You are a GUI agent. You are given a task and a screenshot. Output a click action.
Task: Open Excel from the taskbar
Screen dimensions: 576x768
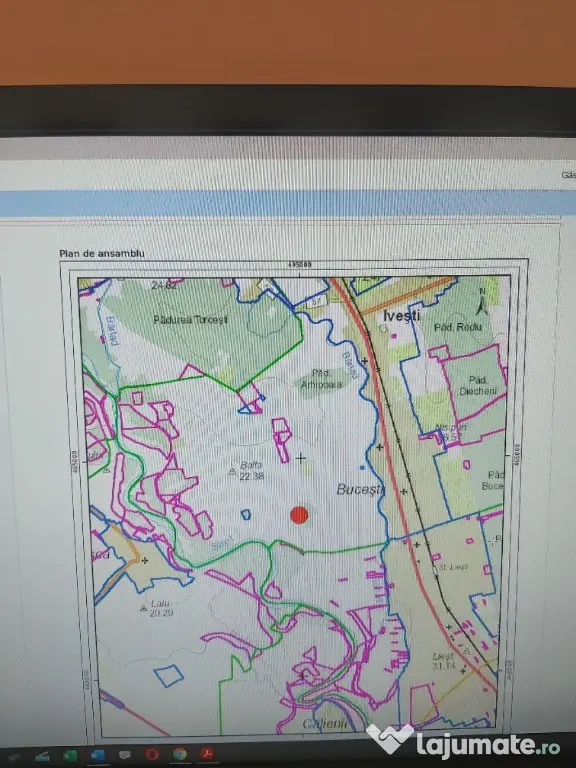(x=70, y=755)
